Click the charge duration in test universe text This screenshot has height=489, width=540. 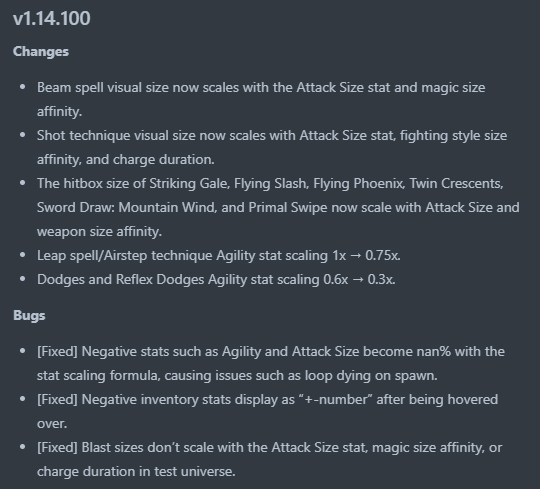pos(136,472)
